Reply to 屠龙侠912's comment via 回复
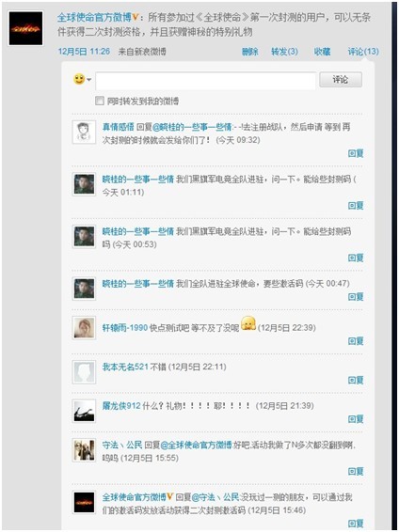The width and height of the screenshot is (399, 532). pyautogui.click(x=356, y=419)
